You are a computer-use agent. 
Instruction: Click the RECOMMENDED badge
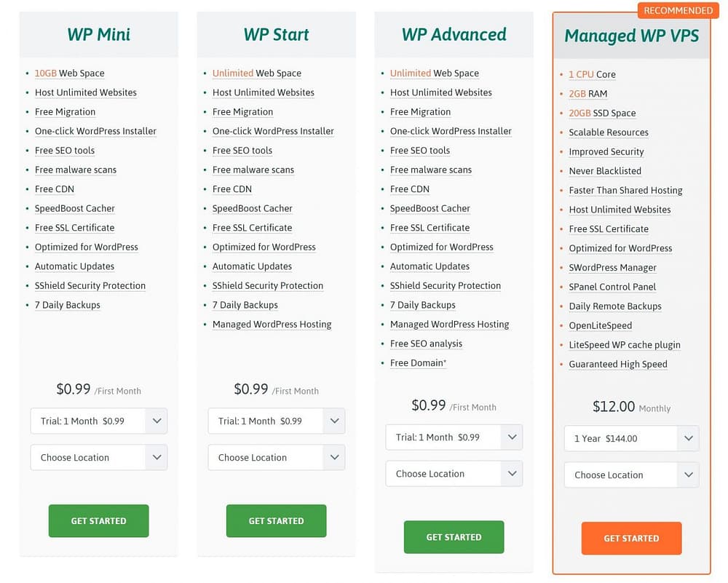(x=678, y=10)
